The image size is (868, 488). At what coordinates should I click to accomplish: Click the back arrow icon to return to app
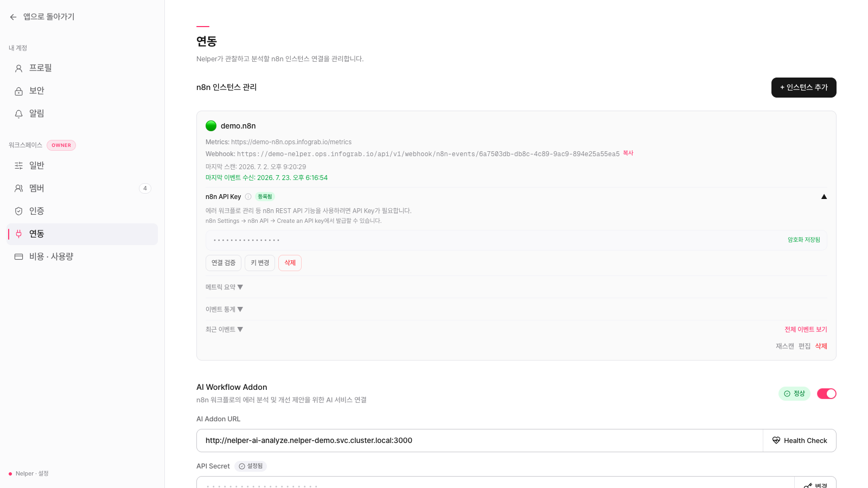[13, 17]
